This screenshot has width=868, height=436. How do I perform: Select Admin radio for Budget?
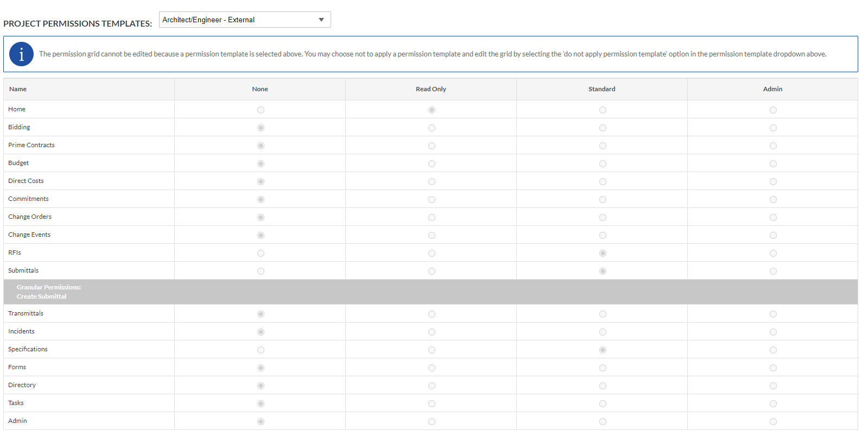[x=773, y=163]
